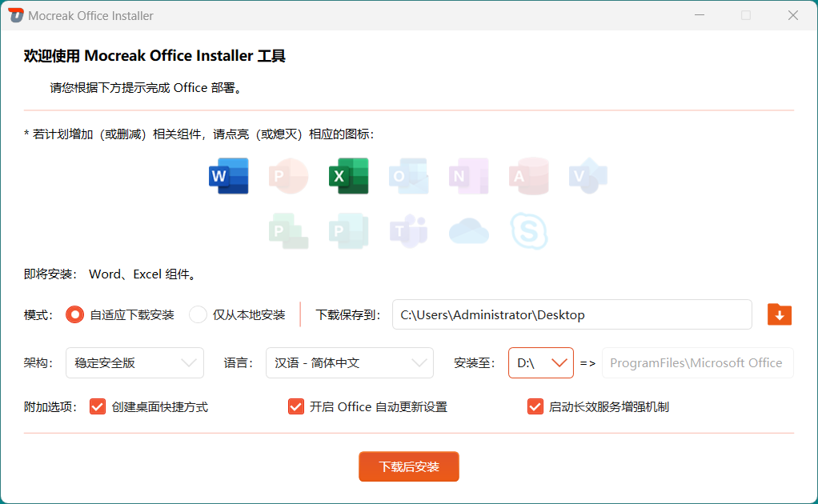
Task: Enable the Outlook component icon
Action: pyautogui.click(x=408, y=176)
